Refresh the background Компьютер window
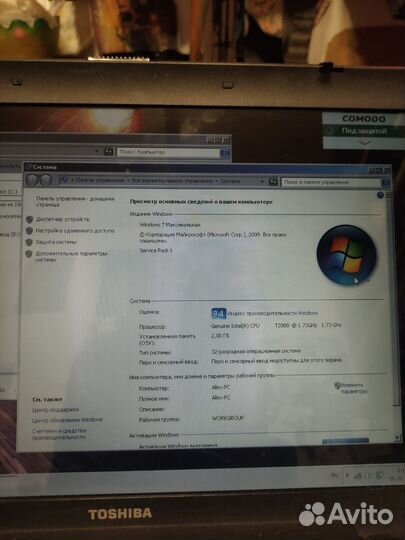This screenshot has height=540, width=405. 108,151
